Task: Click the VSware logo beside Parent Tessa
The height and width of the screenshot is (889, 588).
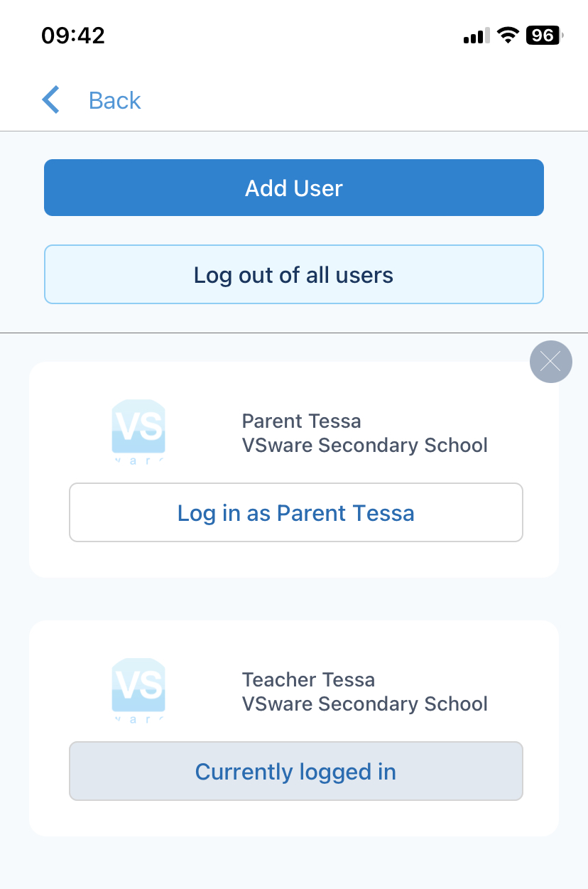Action: [x=138, y=431]
